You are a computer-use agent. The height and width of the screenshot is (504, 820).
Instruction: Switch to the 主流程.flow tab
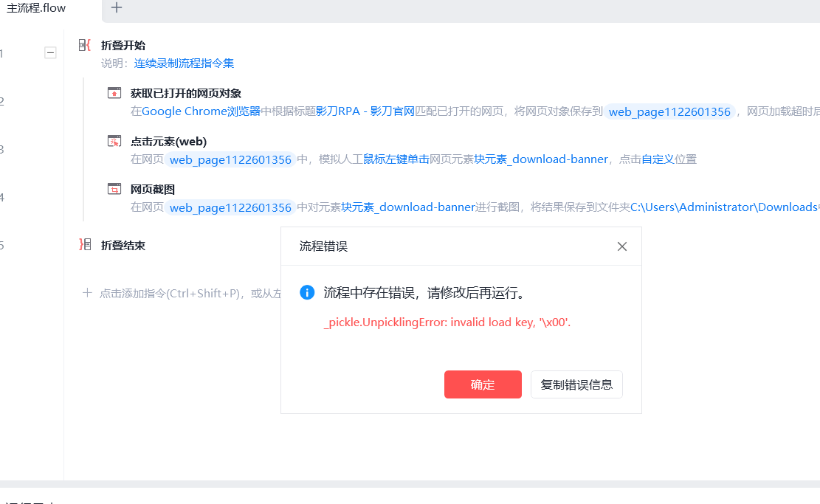point(36,8)
